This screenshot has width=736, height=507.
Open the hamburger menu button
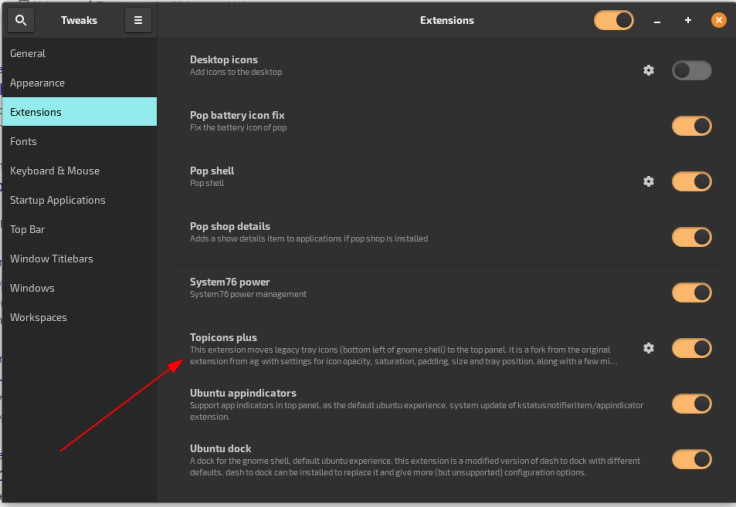[x=138, y=20]
